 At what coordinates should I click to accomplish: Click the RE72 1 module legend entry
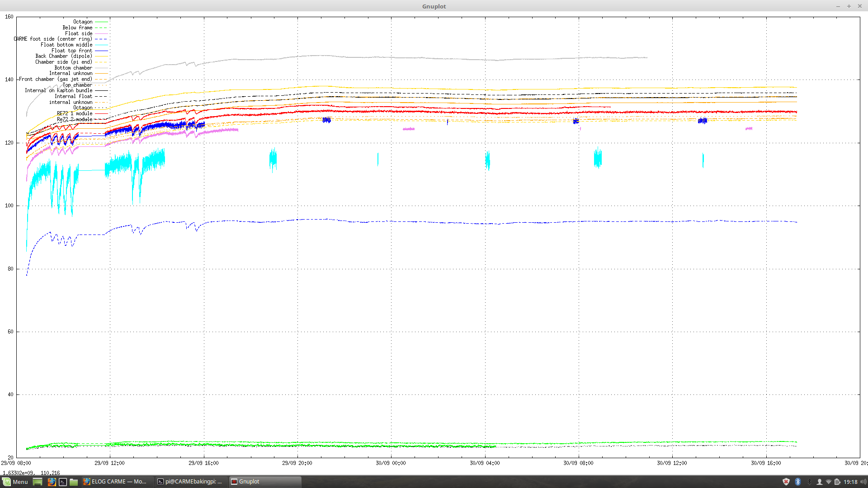[x=75, y=113]
